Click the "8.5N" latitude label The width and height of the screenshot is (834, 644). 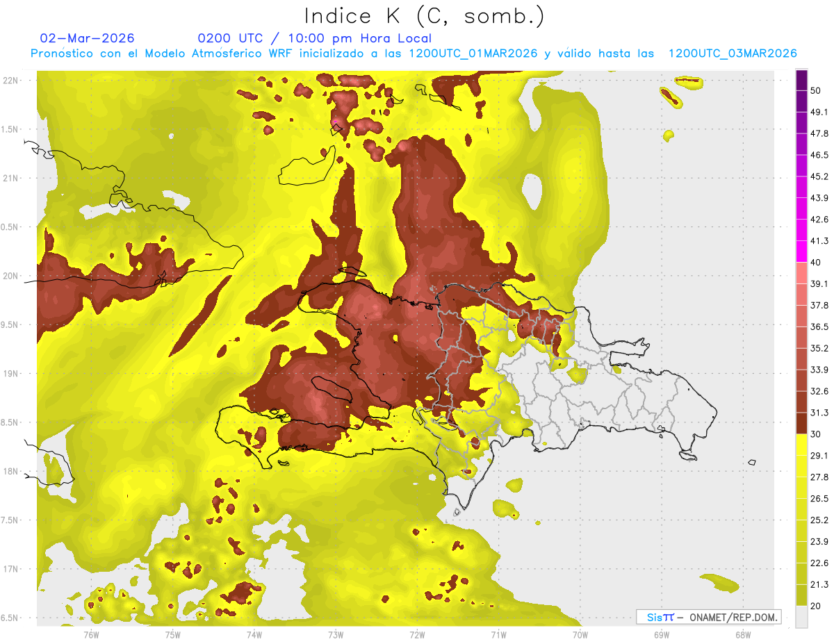(10, 422)
